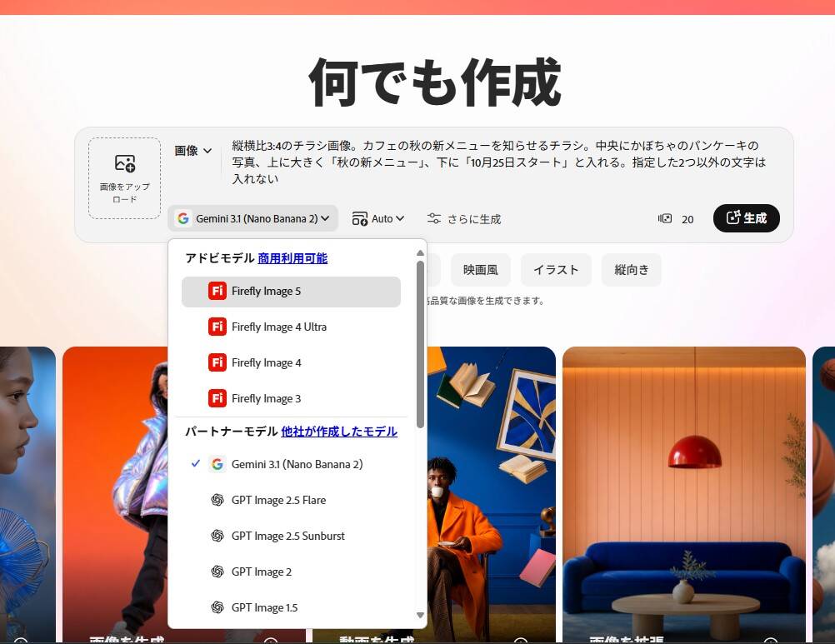Click the OpenAI icon for GPT Image 1.5
Screen dimensions: 835x644
pos(217,607)
